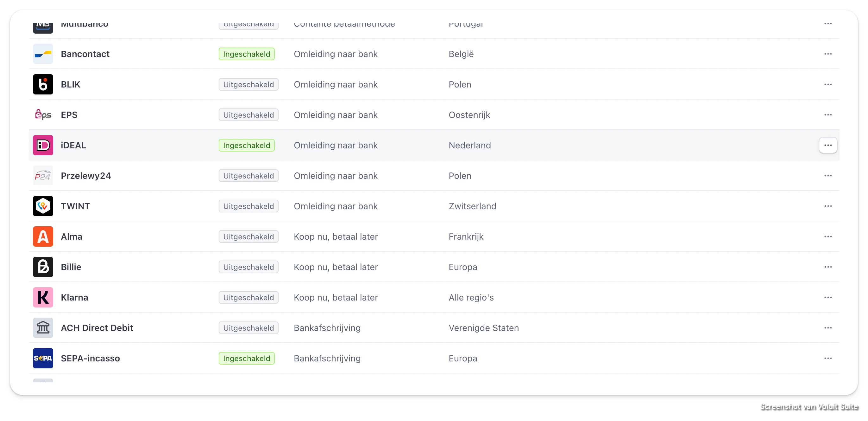The height and width of the screenshot is (421, 868).
Task: Click the TWINT logo icon
Action: (x=43, y=206)
